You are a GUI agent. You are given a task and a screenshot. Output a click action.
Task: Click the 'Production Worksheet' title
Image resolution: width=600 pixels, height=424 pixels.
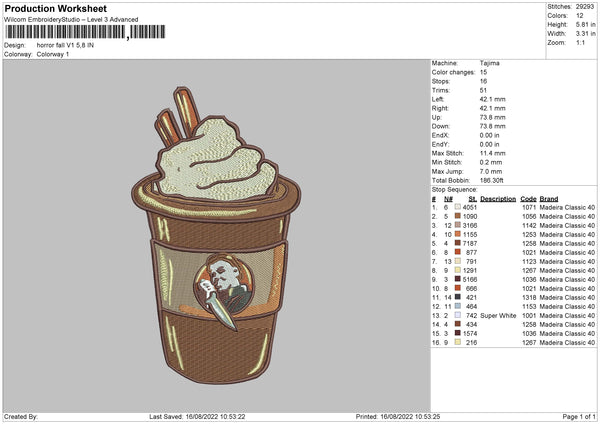[x=56, y=8]
